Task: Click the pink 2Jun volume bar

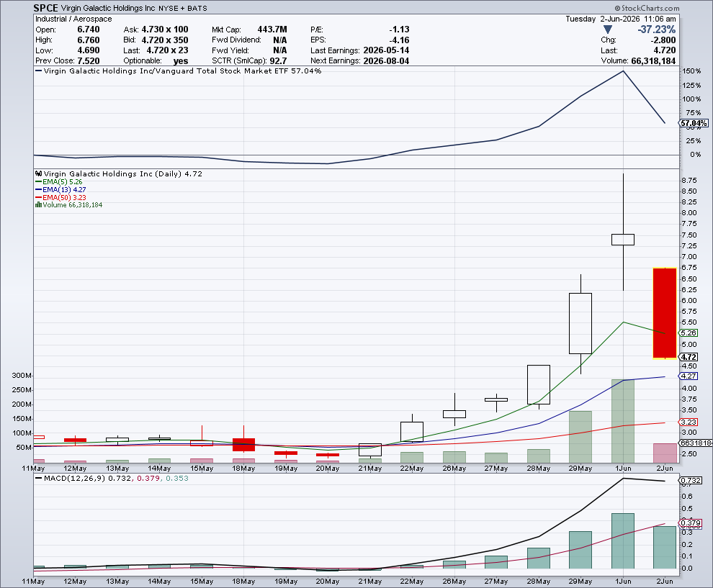Action: 665,453
